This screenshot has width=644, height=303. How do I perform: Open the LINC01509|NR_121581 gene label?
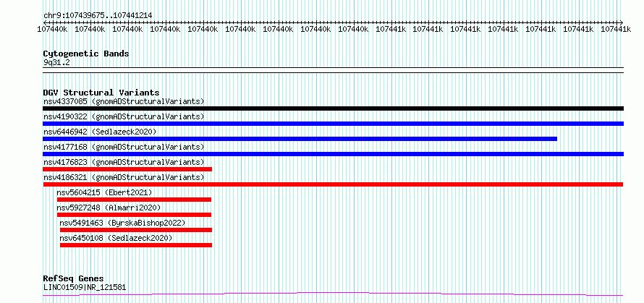click(85, 287)
